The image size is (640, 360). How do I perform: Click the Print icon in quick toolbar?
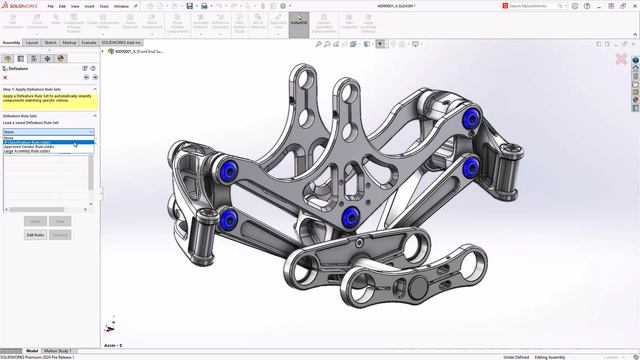point(204,6)
